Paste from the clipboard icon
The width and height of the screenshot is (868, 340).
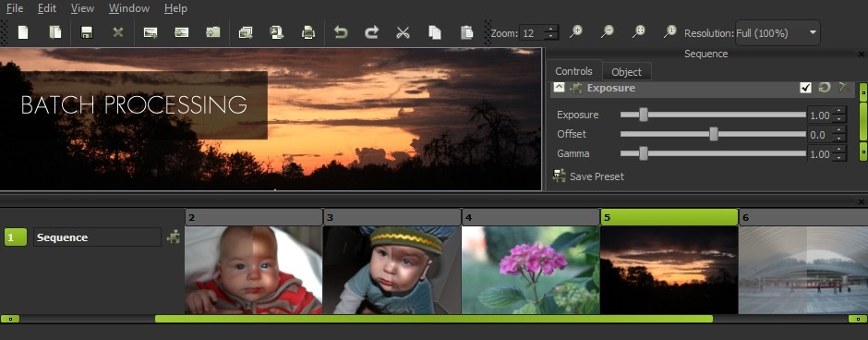467,32
